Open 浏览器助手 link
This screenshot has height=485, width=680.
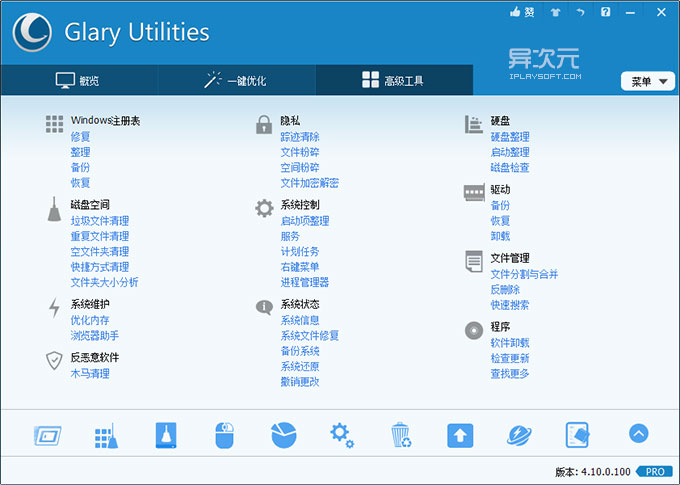pos(95,336)
